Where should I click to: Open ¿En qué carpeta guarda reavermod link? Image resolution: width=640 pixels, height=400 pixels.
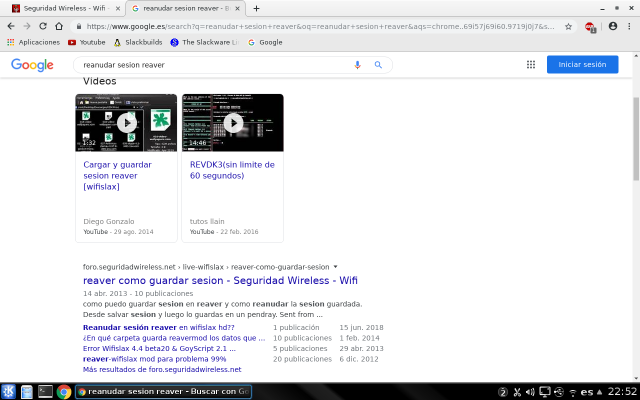coord(174,338)
